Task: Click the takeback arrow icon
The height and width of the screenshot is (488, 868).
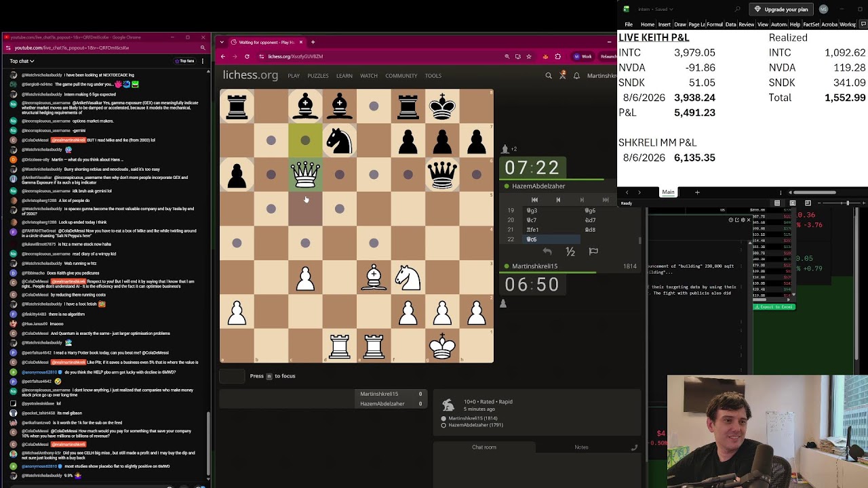Action: point(547,251)
